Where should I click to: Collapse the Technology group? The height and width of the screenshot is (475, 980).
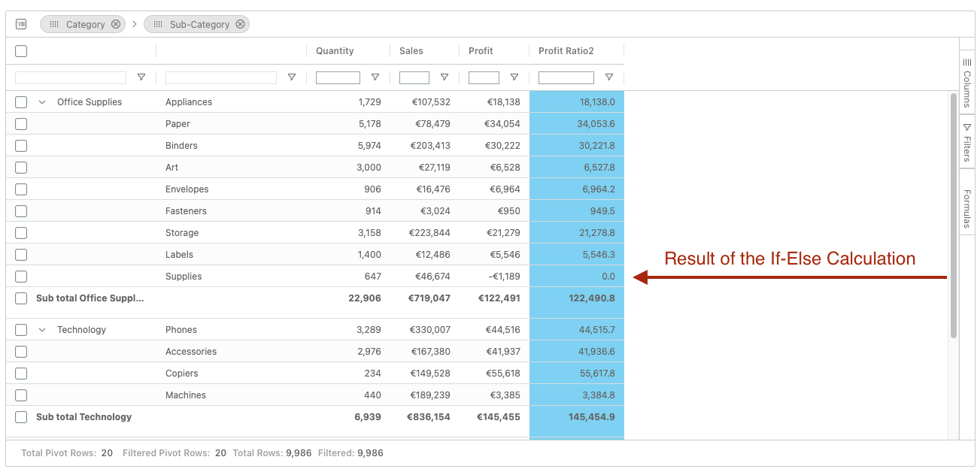point(42,330)
